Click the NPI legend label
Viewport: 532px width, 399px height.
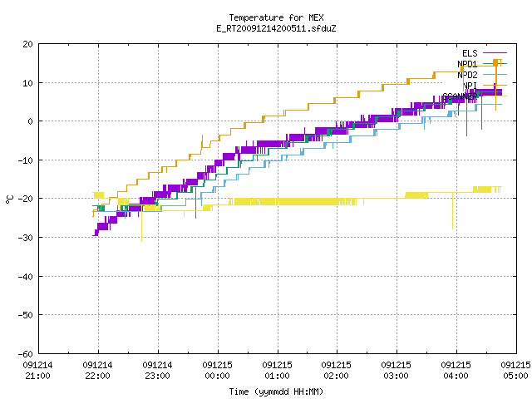(470, 86)
